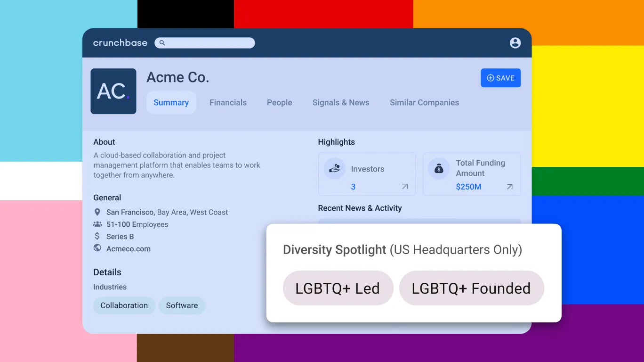Open the Investors card arrow icon
Viewport: 644px width, 362px height.
point(405,187)
